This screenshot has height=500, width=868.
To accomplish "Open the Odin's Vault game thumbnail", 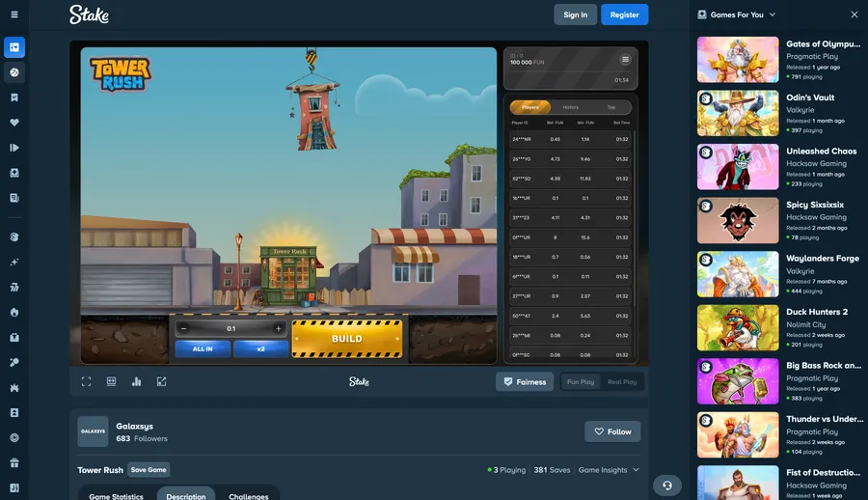I will tap(738, 113).
